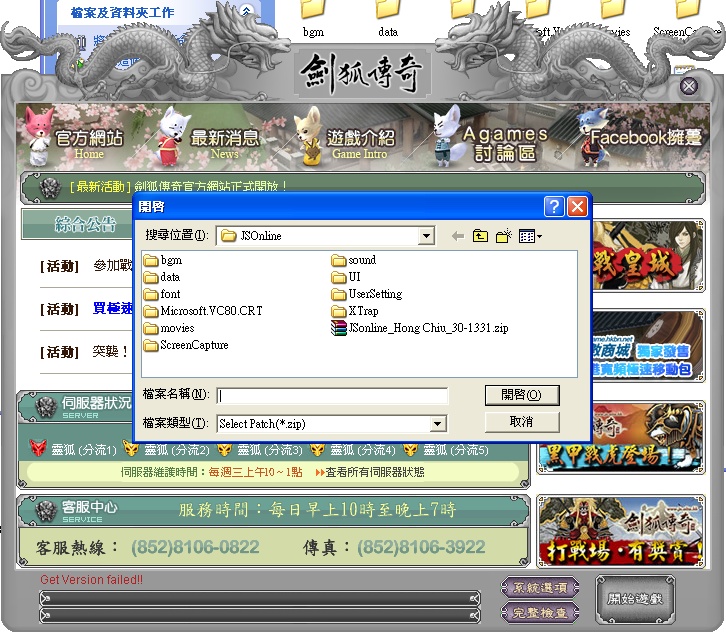
Task: Select server 靈狐 (分流1)
Action: pyautogui.click(x=73, y=450)
